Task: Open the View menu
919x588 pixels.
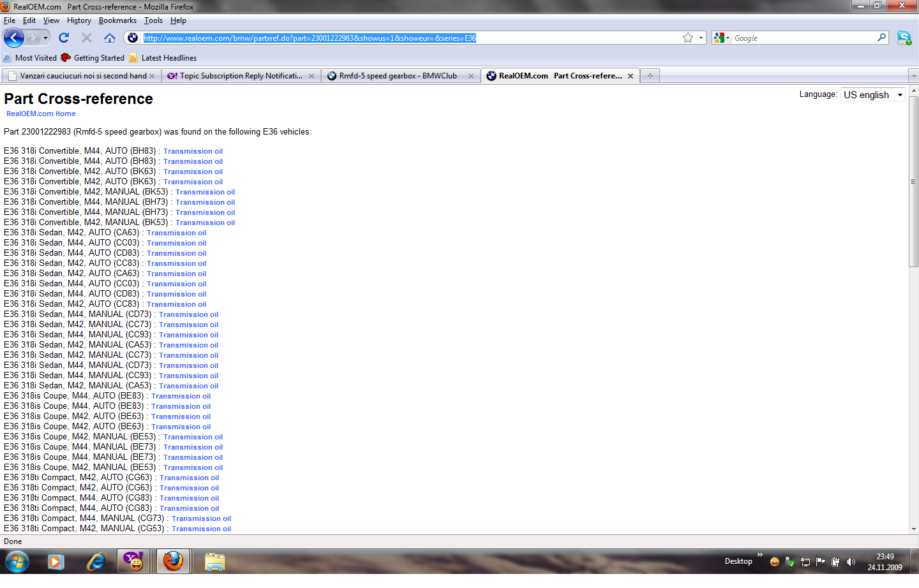Action: click(x=51, y=20)
